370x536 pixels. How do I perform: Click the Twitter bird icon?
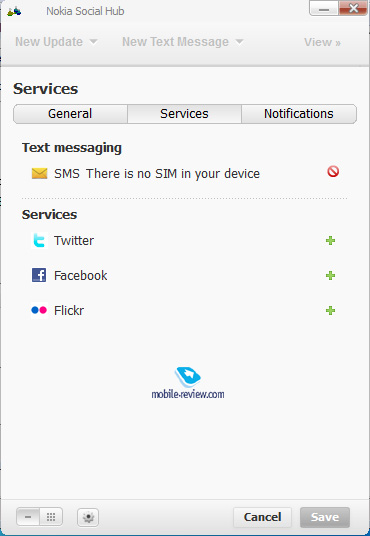[39, 240]
